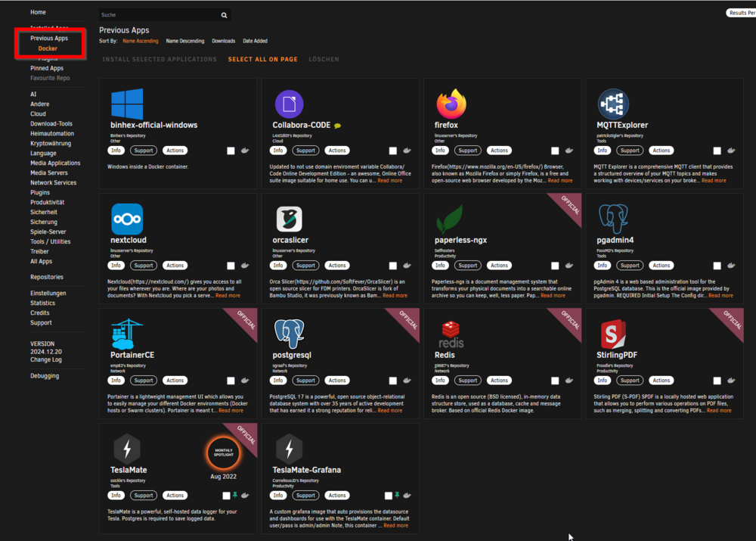Click the nextcloud app logo
The width and height of the screenshot is (756, 541).
(127, 219)
